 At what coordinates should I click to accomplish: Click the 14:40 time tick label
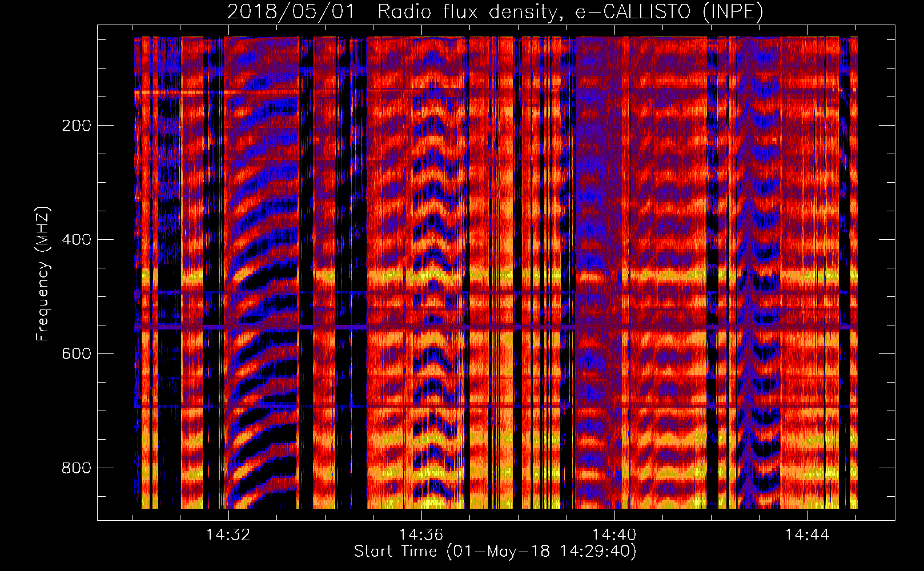click(614, 535)
